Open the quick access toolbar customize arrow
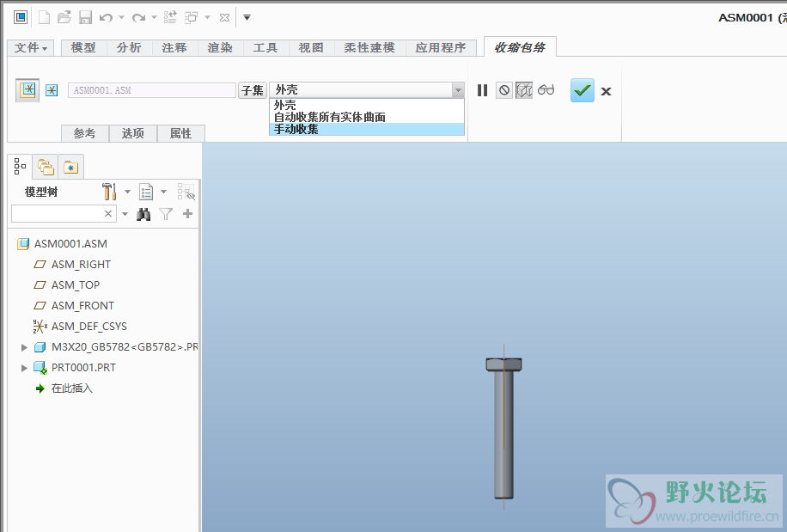This screenshot has width=787, height=532. pos(247,17)
